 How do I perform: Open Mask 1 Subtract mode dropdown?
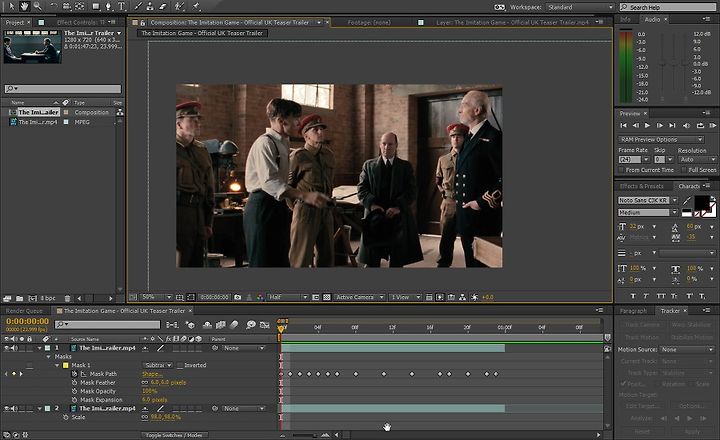tap(157, 365)
